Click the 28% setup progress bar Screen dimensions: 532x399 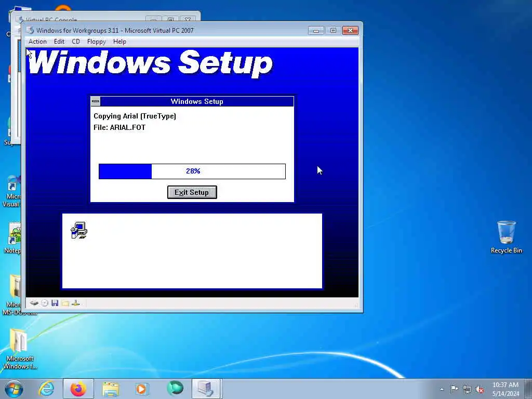[192, 171]
